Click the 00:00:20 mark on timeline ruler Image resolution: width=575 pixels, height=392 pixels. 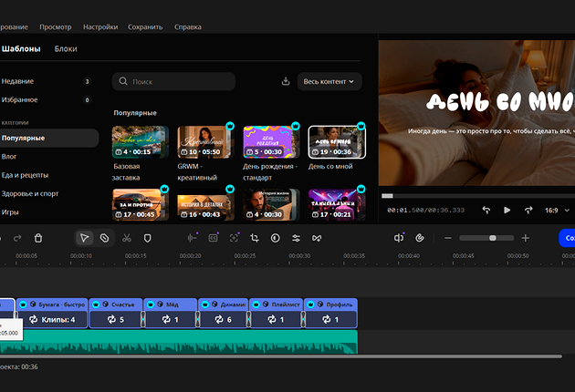click(191, 256)
